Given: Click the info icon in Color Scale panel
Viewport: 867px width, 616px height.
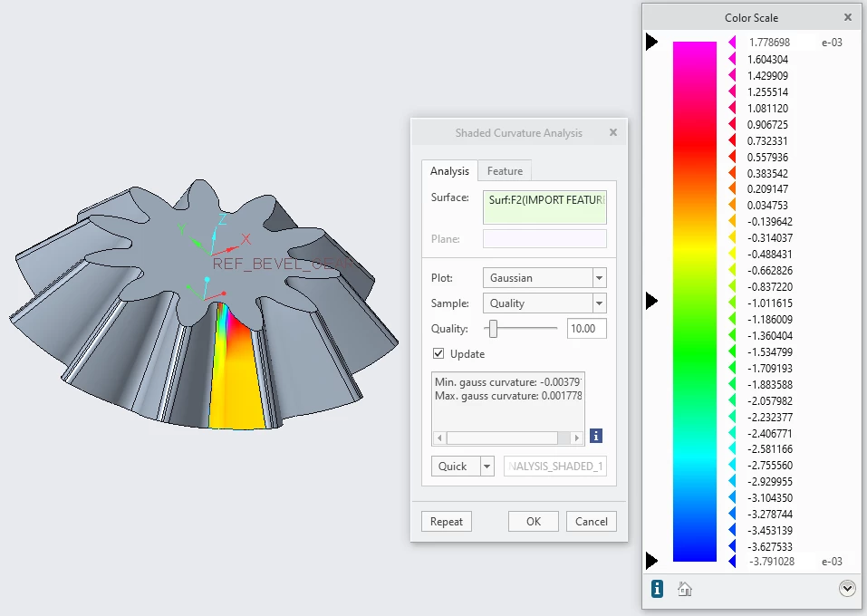Looking at the screenshot, I should [657, 589].
